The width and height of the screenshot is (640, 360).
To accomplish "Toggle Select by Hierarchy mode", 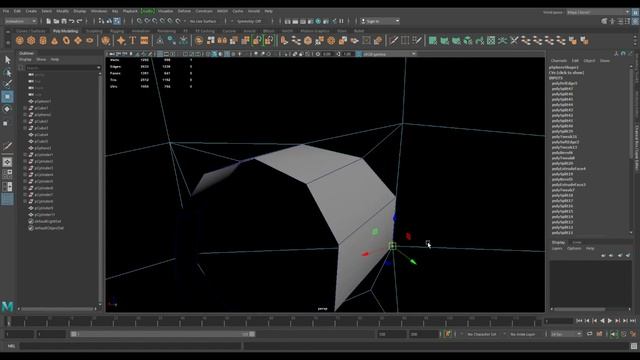I will point(101,21).
